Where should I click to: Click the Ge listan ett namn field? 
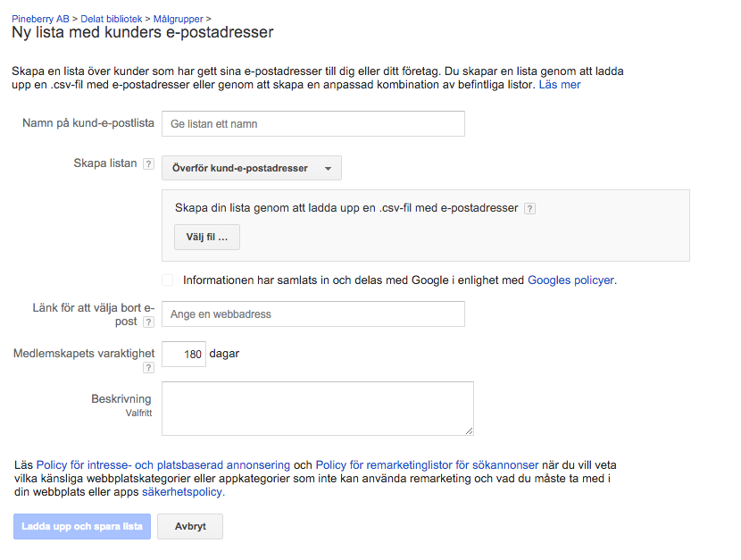tap(313, 124)
